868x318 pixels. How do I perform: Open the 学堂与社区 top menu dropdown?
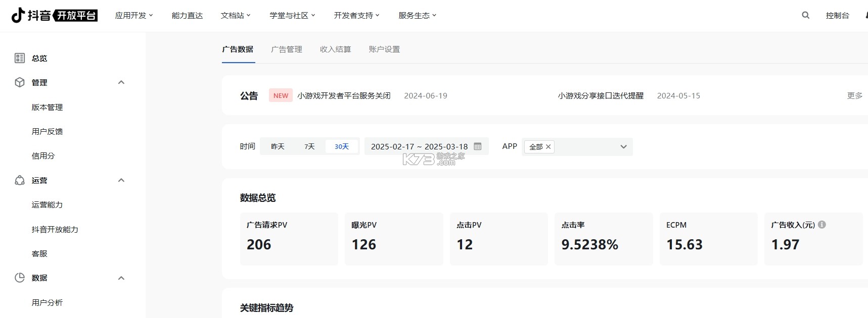pyautogui.click(x=292, y=16)
